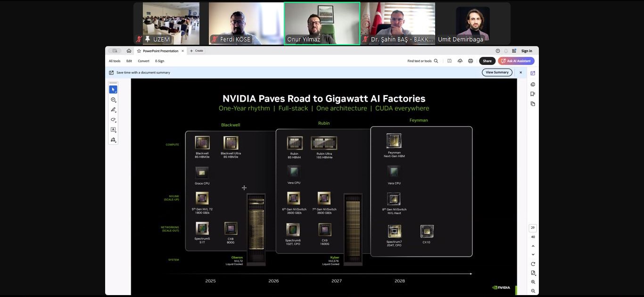Print the document with printer icon
Viewport: 644px width, 297px height.
click(x=471, y=61)
